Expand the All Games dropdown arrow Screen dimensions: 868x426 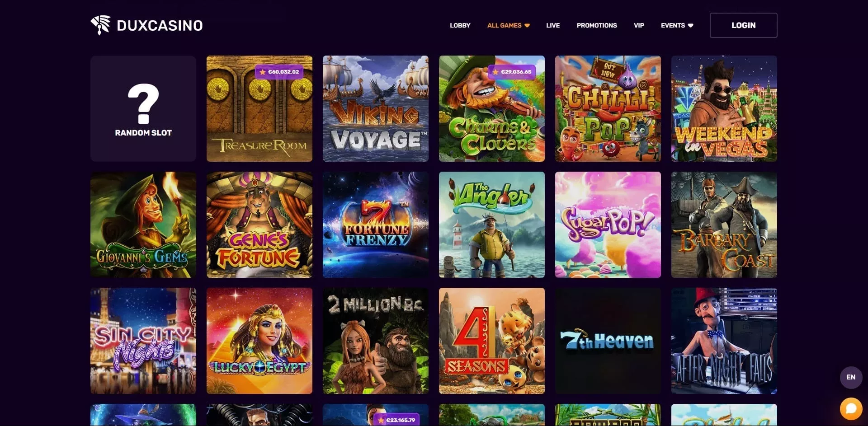click(x=527, y=26)
